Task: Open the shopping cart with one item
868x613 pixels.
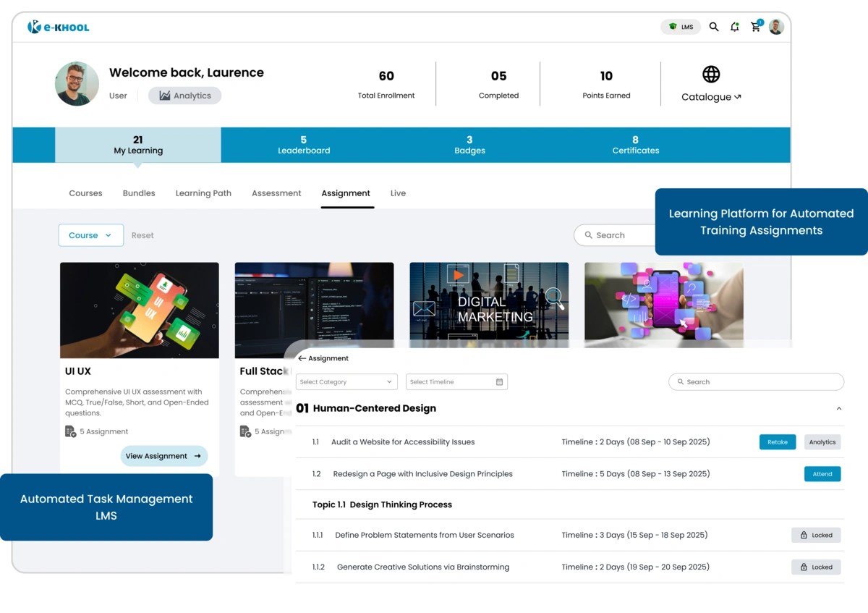Action: tap(755, 26)
